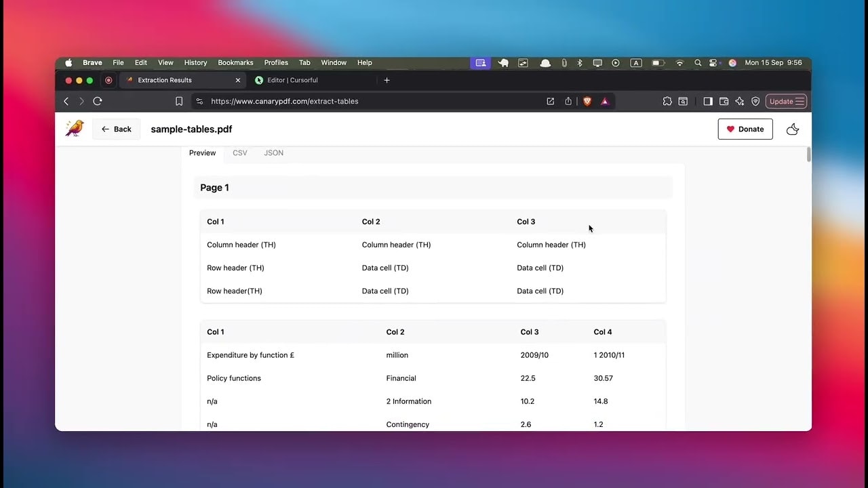Toggle dark mode with the moon icon
The width and height of the screenshot is (868, 488).
(x=792, y=129)
